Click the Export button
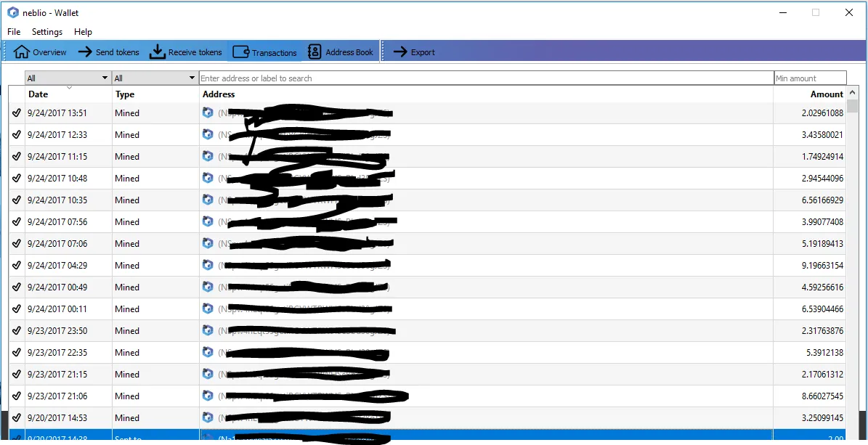The image size is (868, 445). (x=414, y=52)
